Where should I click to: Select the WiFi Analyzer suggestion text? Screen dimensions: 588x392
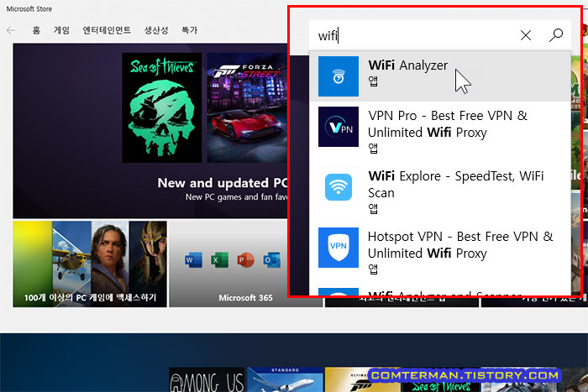(408, 65)
